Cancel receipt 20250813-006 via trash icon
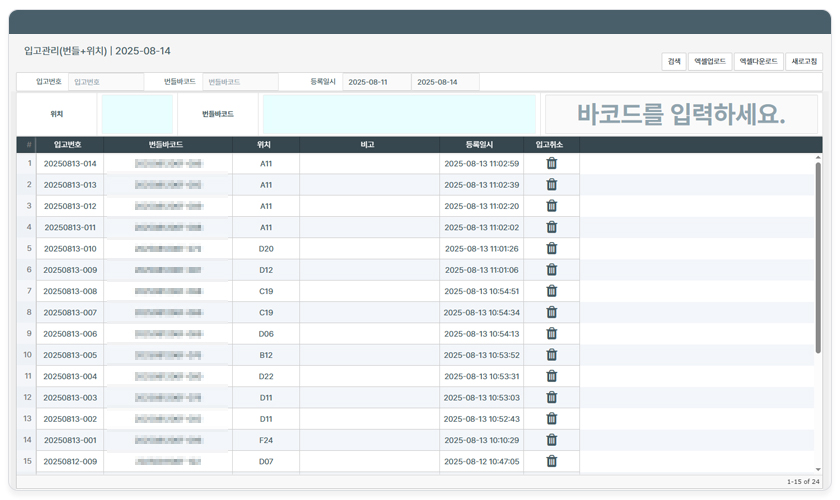 click(x=551, y=333)
